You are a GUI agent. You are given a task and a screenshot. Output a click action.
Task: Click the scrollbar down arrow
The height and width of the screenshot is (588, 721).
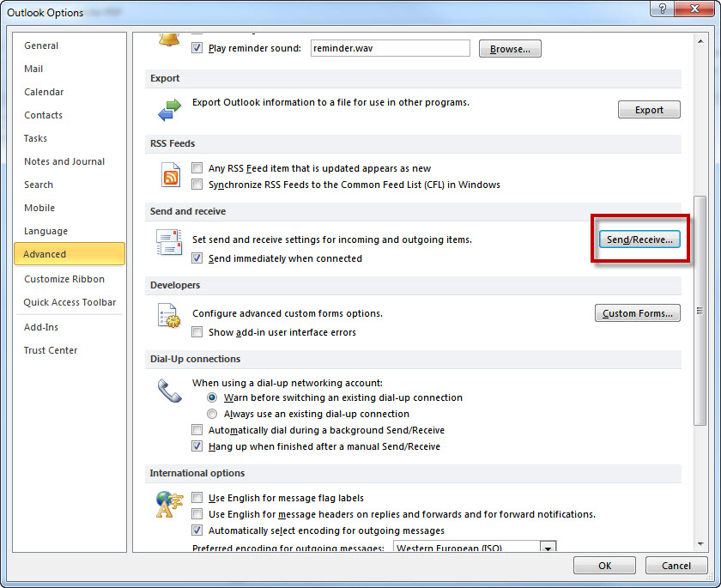pyautogui.click(x=700, y=544)
